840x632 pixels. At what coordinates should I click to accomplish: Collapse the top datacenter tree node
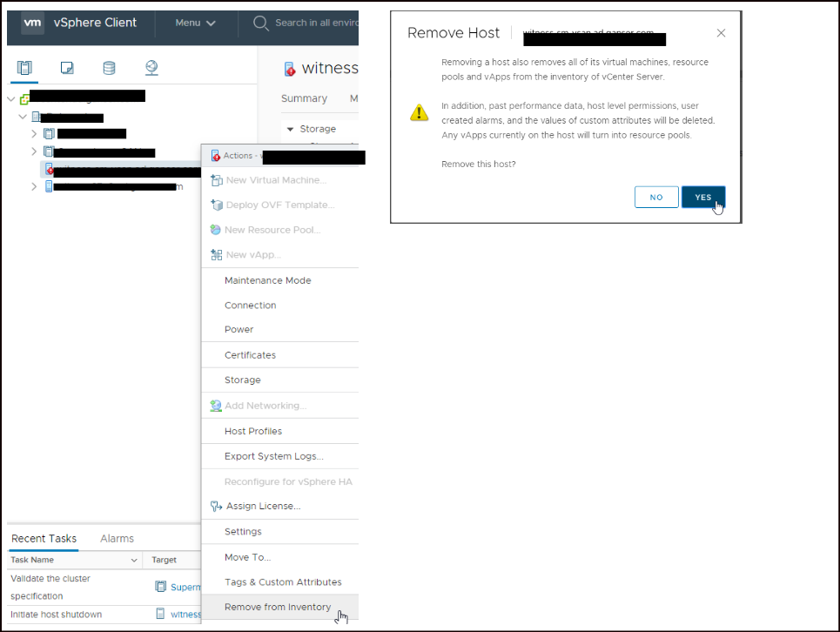(x=11, y=98)
